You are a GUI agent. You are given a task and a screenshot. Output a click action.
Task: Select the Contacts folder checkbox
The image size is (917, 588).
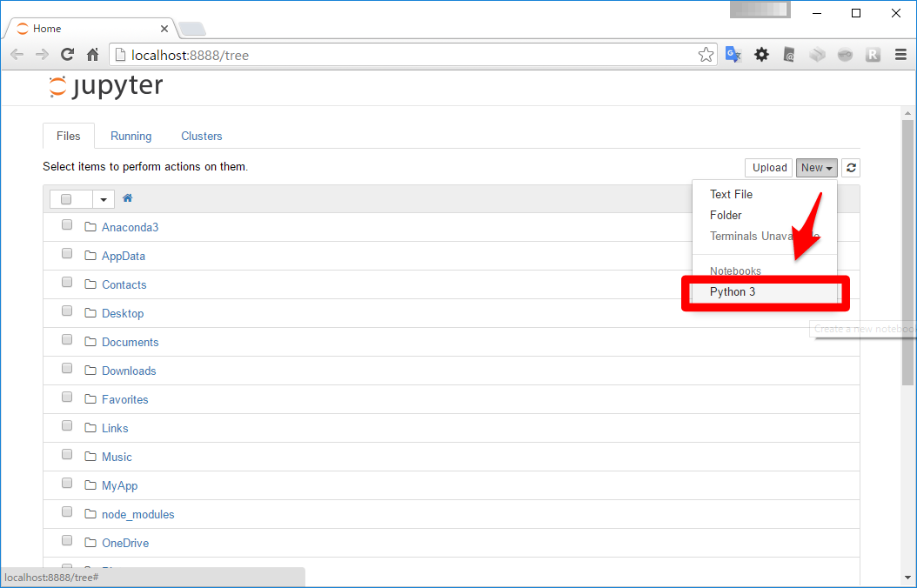point(67,283)
